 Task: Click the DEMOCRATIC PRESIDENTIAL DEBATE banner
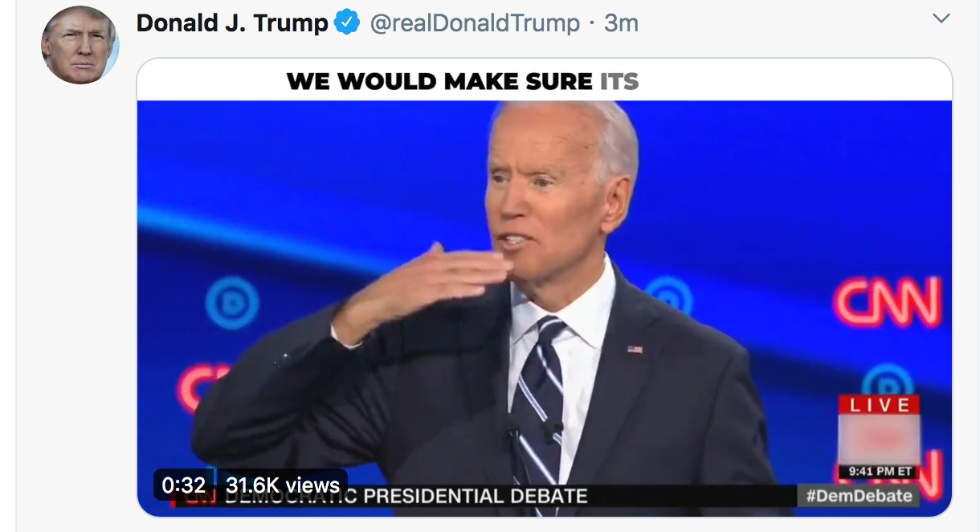click(x=406, y=496)
